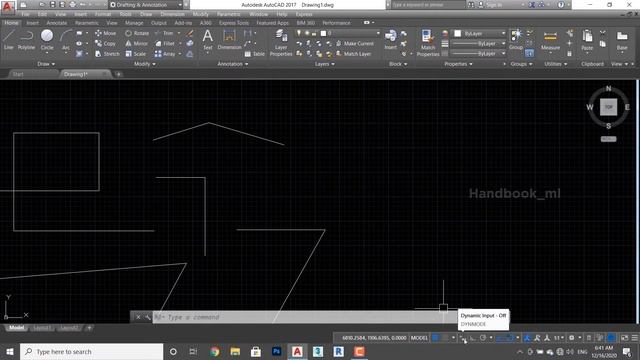640x360 pixels.
Task: Activate the Rotate command
Action: coord(137,33)
